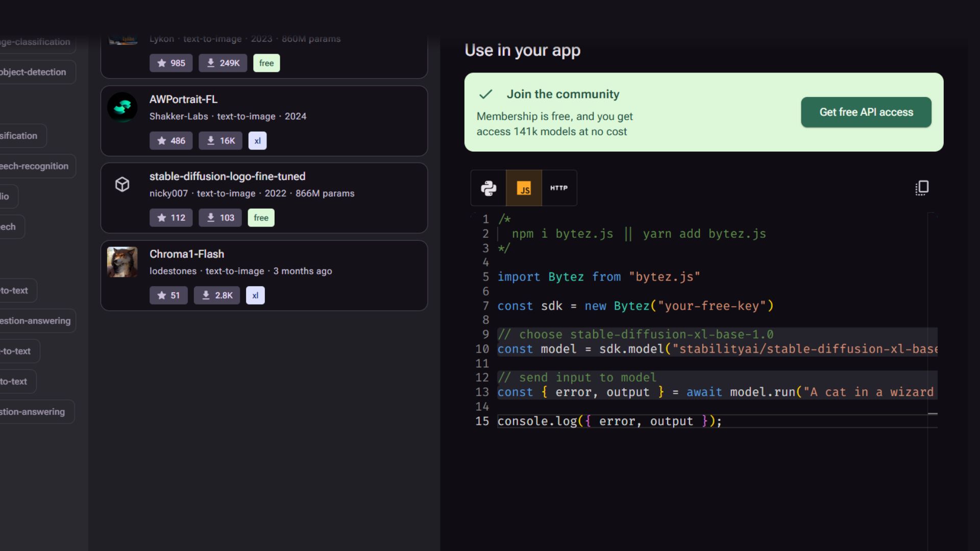Click the 103 downloads badge
Viewport: 980px width, 551px height.
click(x=220, y=218)
